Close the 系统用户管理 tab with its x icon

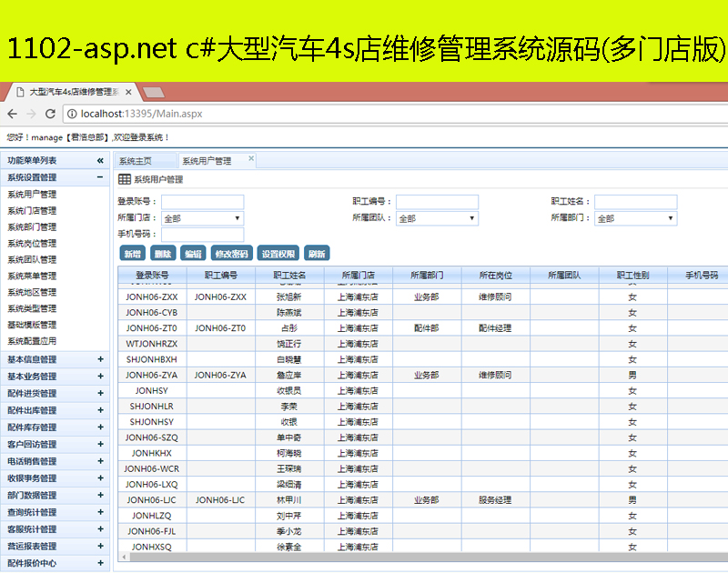(250, 160)
